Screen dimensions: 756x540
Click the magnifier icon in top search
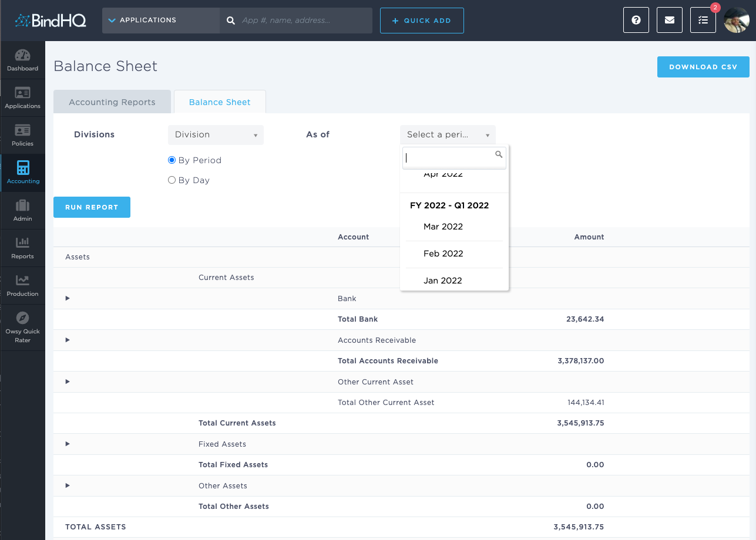[x=231, y=21]
